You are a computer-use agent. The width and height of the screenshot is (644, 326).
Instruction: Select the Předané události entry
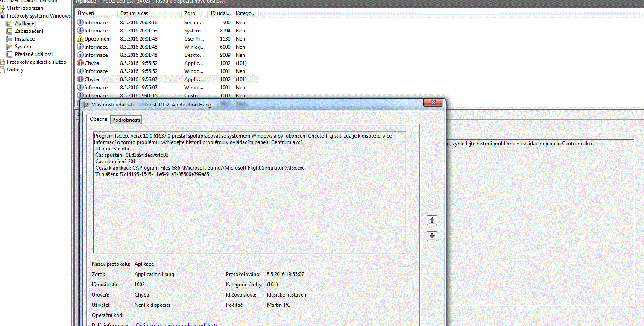pos(34,54)
